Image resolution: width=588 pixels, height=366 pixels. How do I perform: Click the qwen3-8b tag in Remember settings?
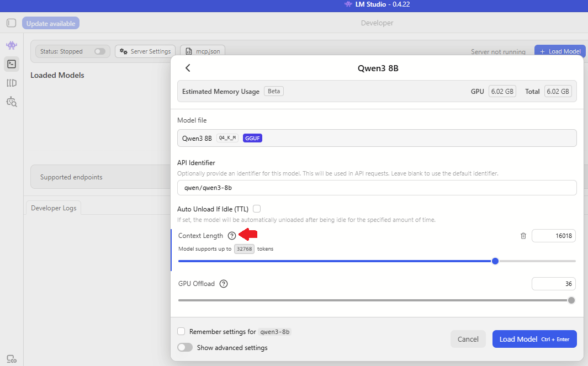click(x=275, y=332)
